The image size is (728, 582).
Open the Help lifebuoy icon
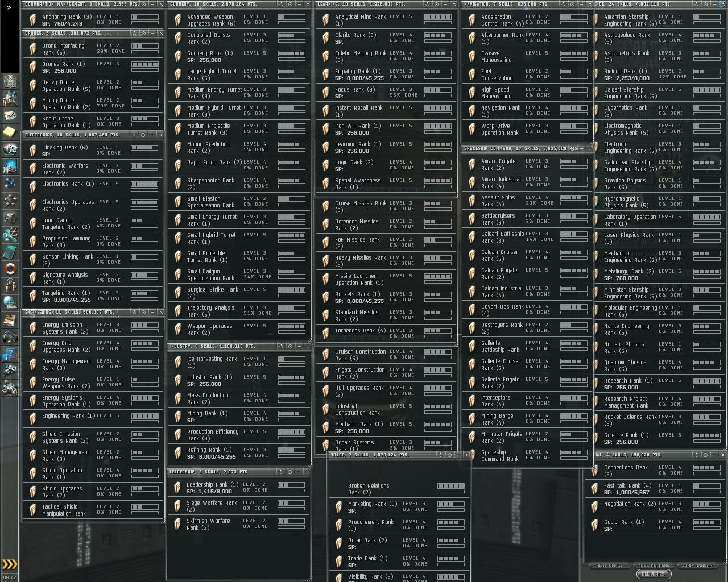pyautogui.click(x=10, y=269)
